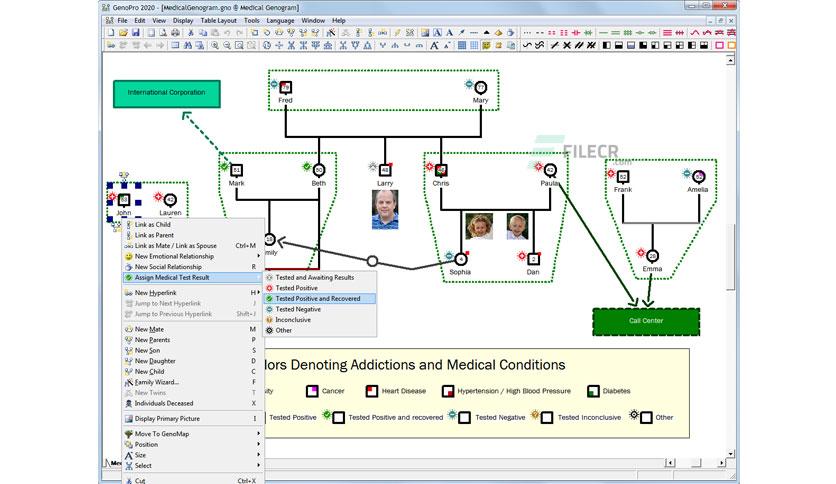This screenshot has width=836, height=484.
Task: Click the Print icon in toolbar
Action: pyautogui.click(x=175, y=33)
